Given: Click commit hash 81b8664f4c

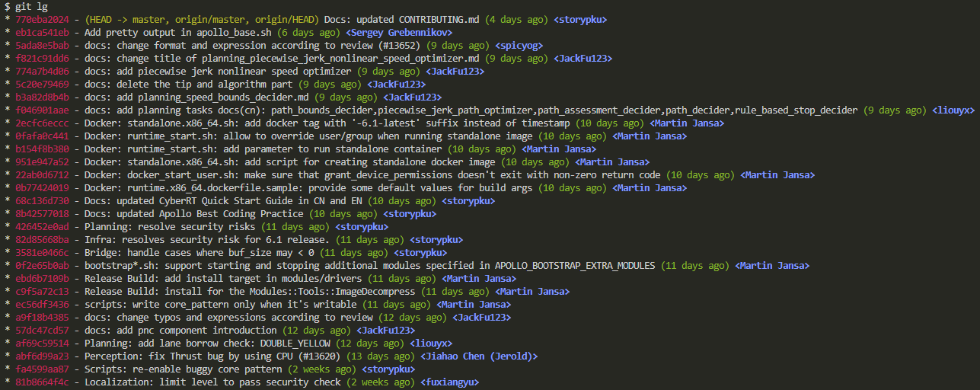Looking at the screenshot, I should click(42, 382).
